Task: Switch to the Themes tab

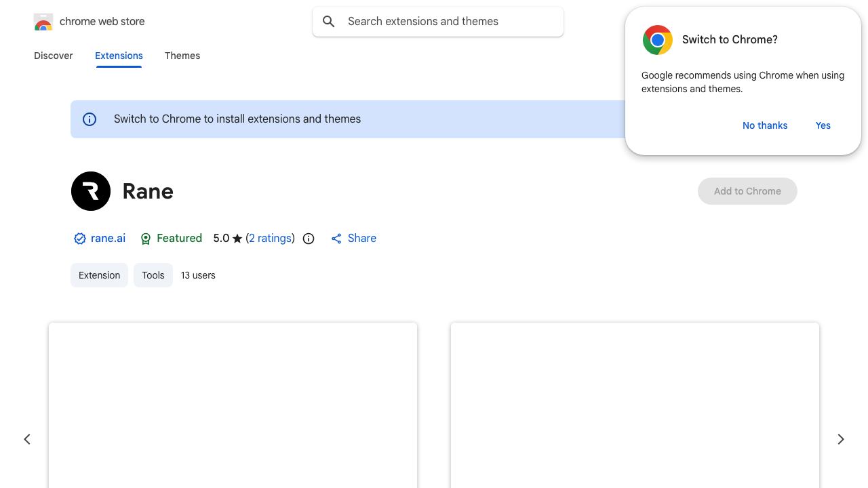Action: click(x=182, y=56)
